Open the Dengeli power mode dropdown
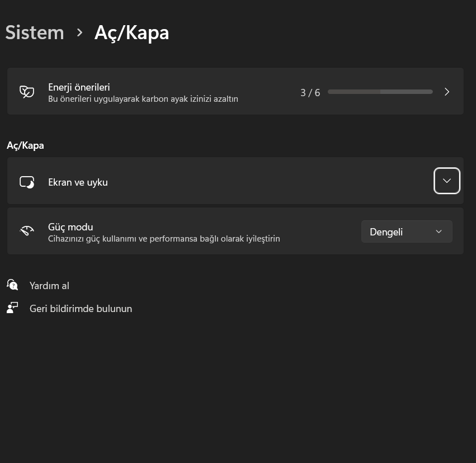Screen dimensions: 476x463 (406, 232)
